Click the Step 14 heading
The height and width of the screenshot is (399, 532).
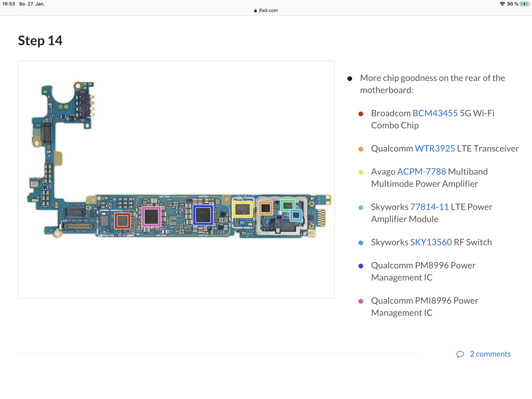tap(40, 41)
